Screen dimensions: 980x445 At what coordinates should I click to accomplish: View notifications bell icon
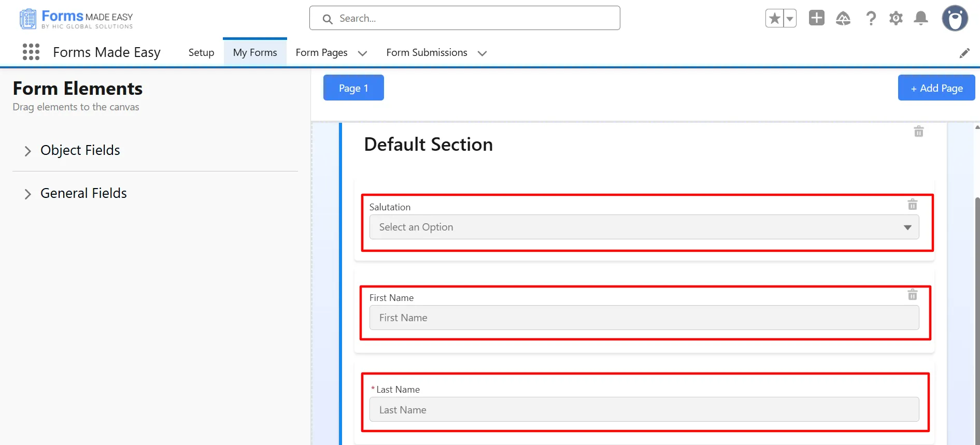coord(920,19)
